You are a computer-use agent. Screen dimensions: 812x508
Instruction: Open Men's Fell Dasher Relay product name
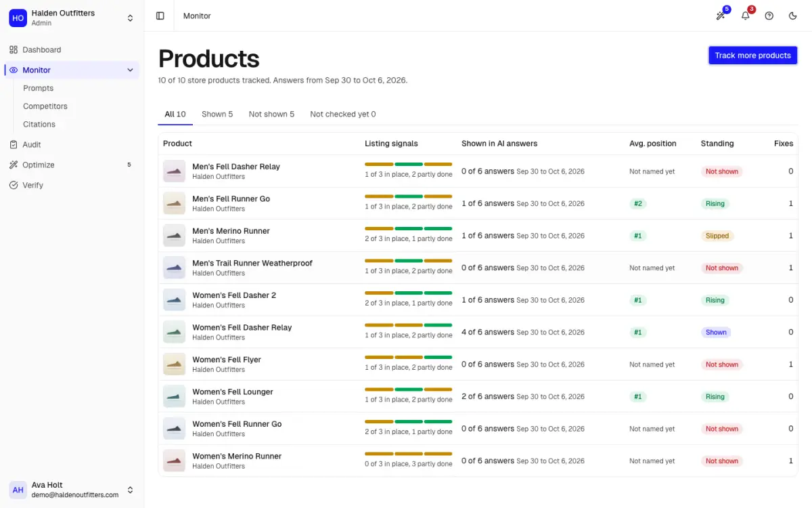coord(235,167)
